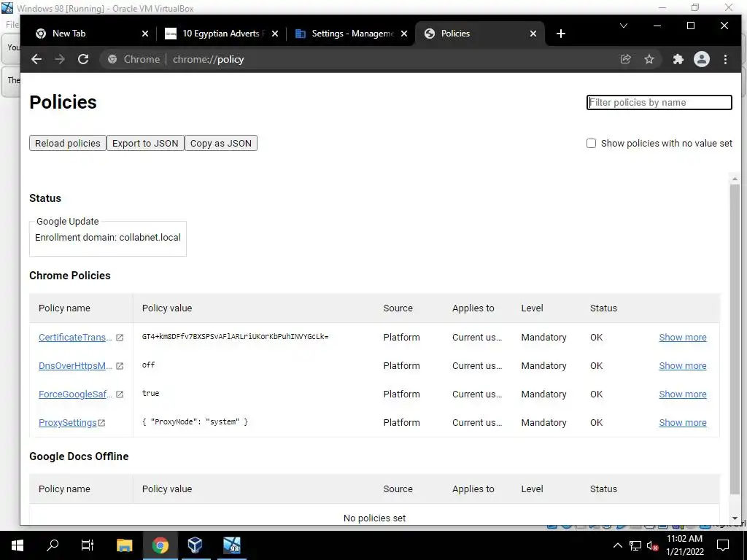Open the Windows Start menu

(18, 545)
